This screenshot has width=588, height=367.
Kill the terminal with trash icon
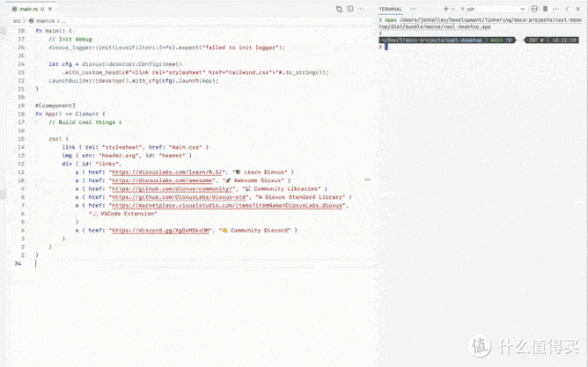(x=545, y=8)
